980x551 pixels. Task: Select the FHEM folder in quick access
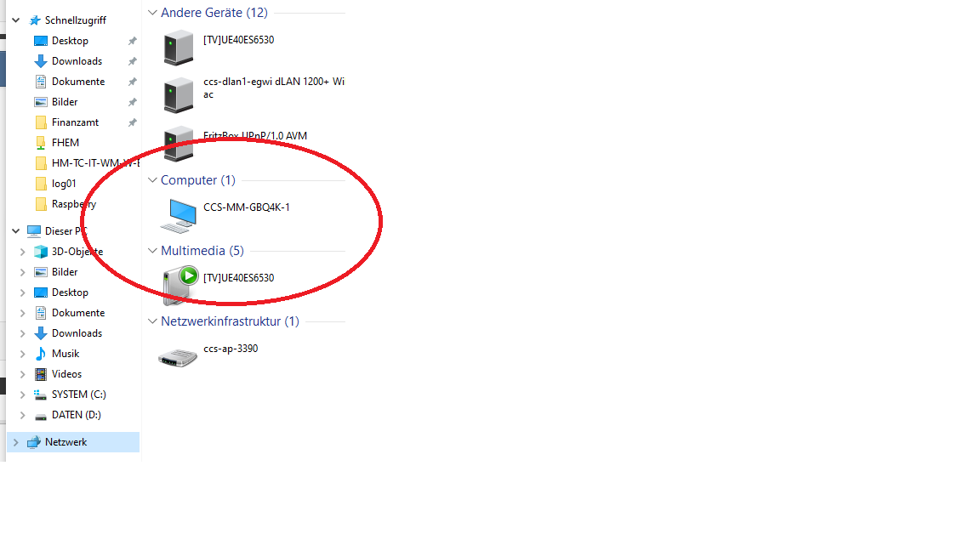(65, 143)
